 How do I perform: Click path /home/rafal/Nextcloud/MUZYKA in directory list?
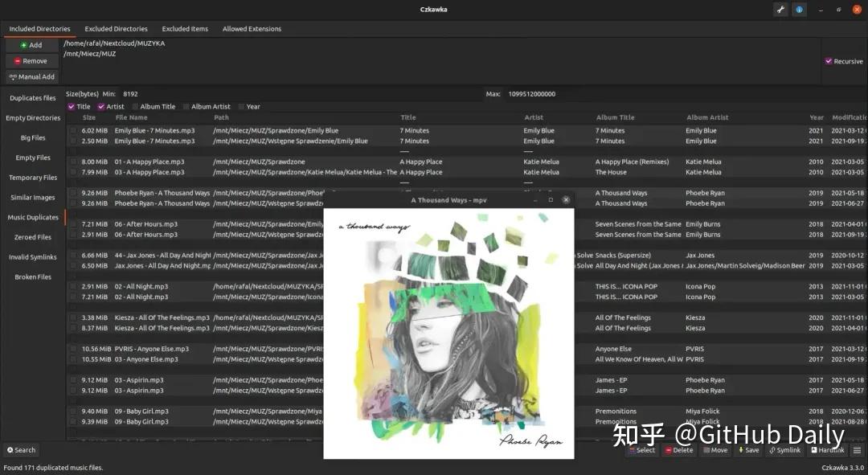(114, 43)
